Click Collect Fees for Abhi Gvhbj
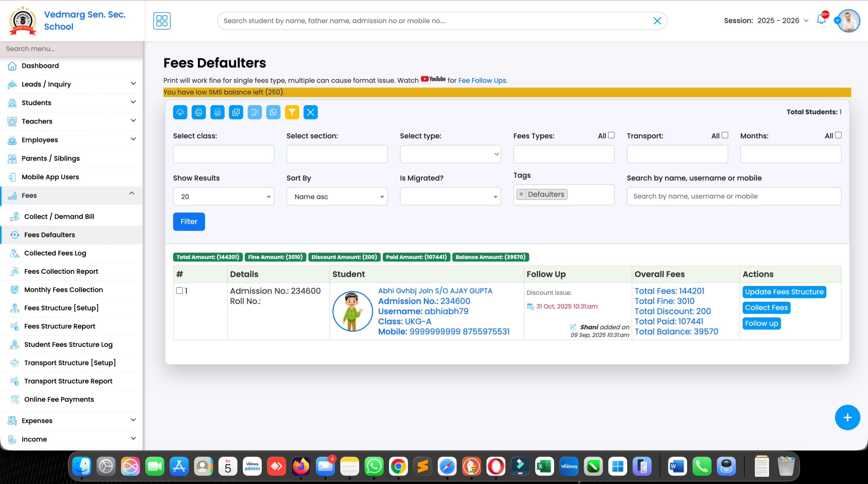 [x=766, y=308]
